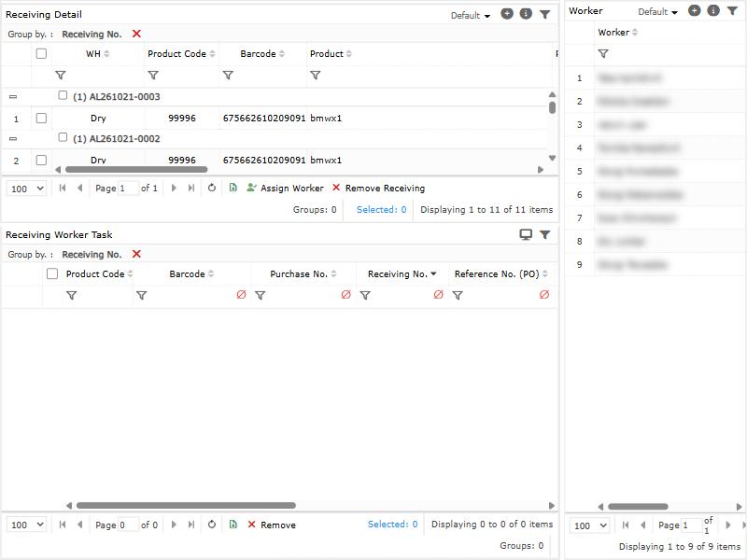Check the AL261021-0002 group checkbox
The image size is (747, 560).
tap(63, 137)
